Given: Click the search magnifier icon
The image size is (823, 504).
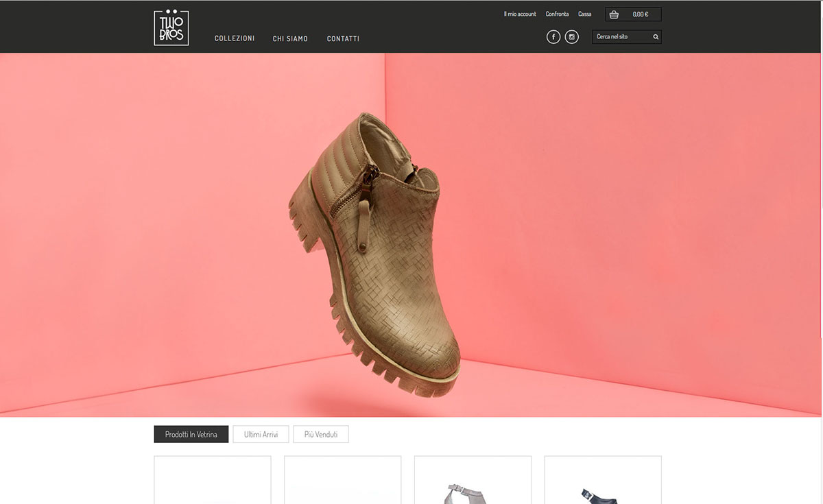Looking at the screenshot, I should (656, 37).
